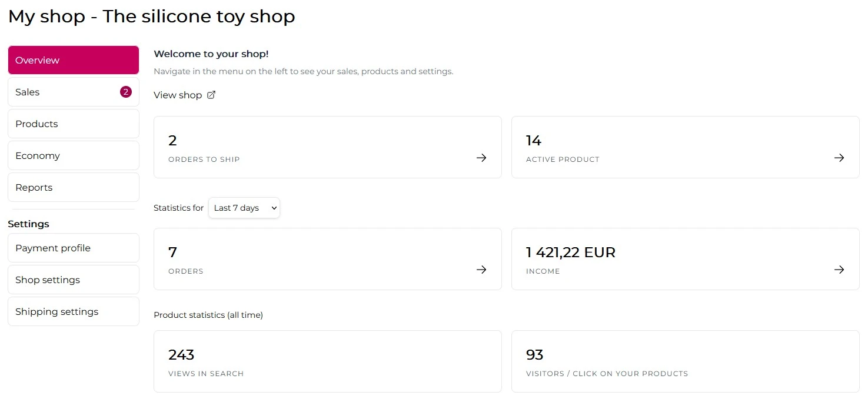The image size is (868, 402).
Task: Click the 243 Views in Search card
Action: click(328, 361)
